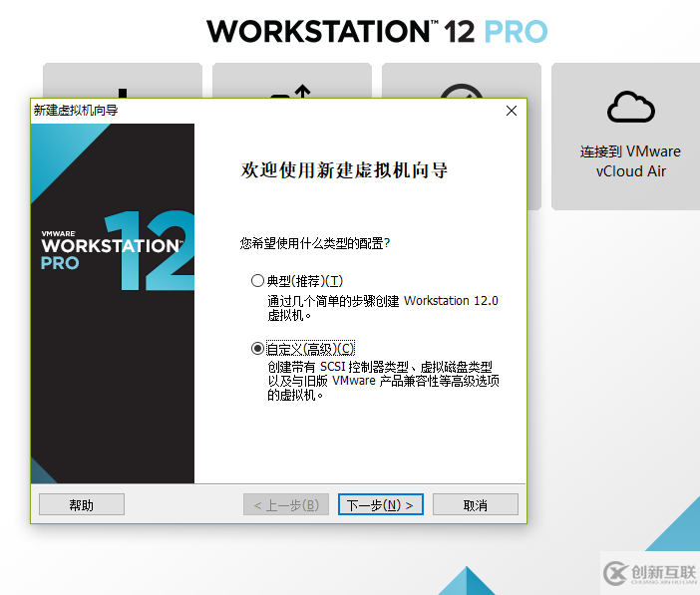This screenshot has height=595, width=700.
Task: Open 帮助 in the wizard
Action: click(x=82, y=504)
